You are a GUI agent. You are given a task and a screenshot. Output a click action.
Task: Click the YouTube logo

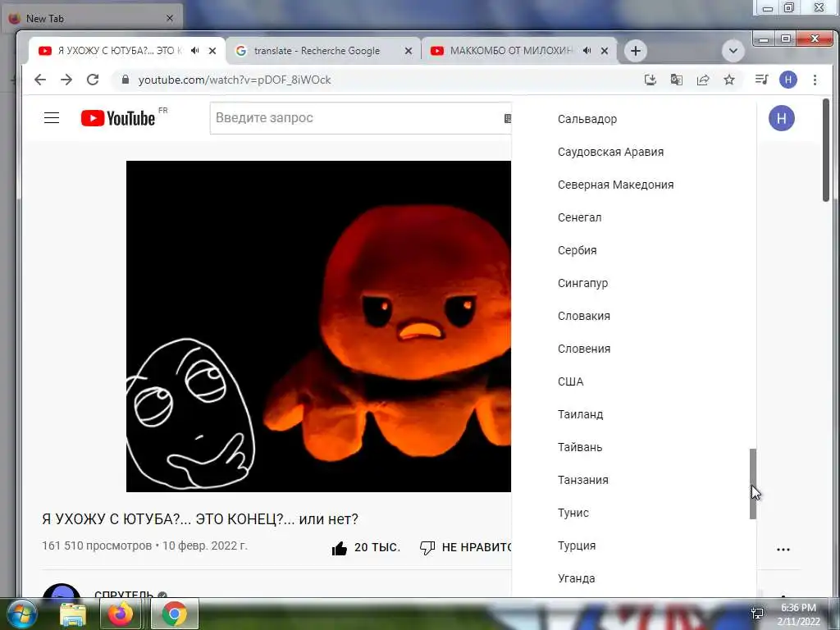pos(118,118)
